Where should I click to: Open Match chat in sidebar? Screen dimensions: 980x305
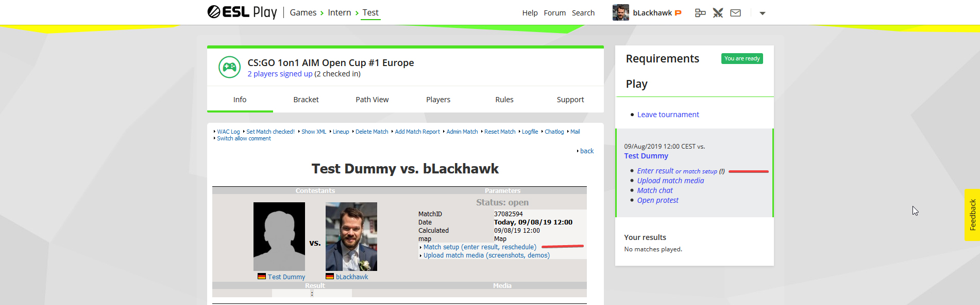click(x=655, y=190)
